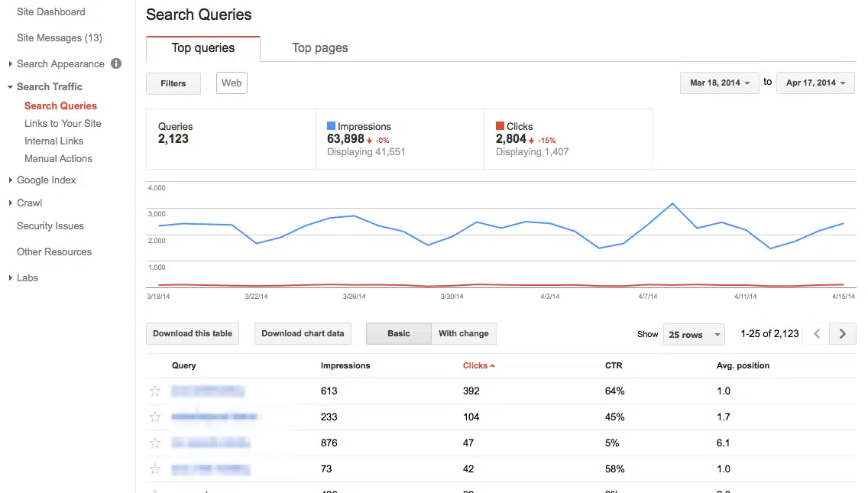Select the Top queries tab
Image resolution: width=868 pixels, height=493 pixels.
203,48
